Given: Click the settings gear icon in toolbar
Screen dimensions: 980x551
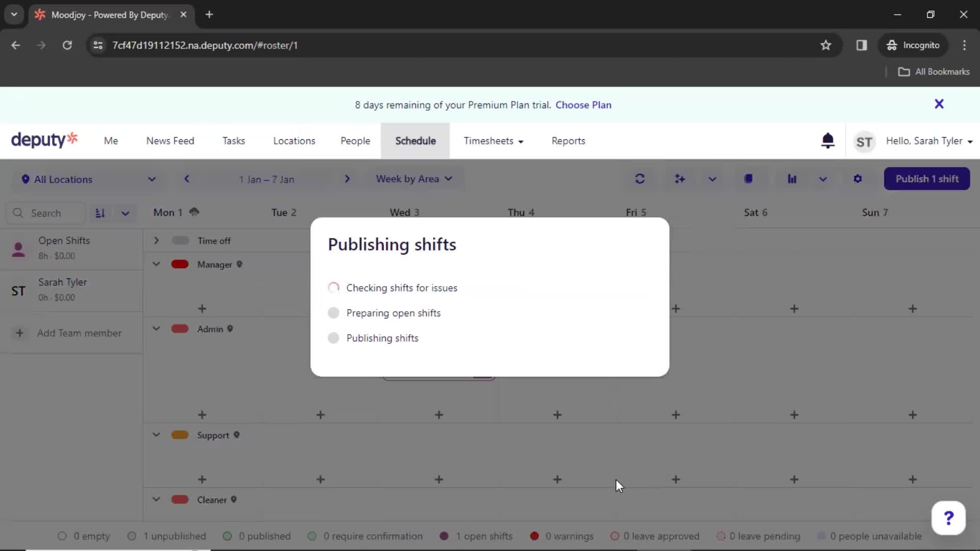Looking at the screenshot, I should (x=857, y=178).
